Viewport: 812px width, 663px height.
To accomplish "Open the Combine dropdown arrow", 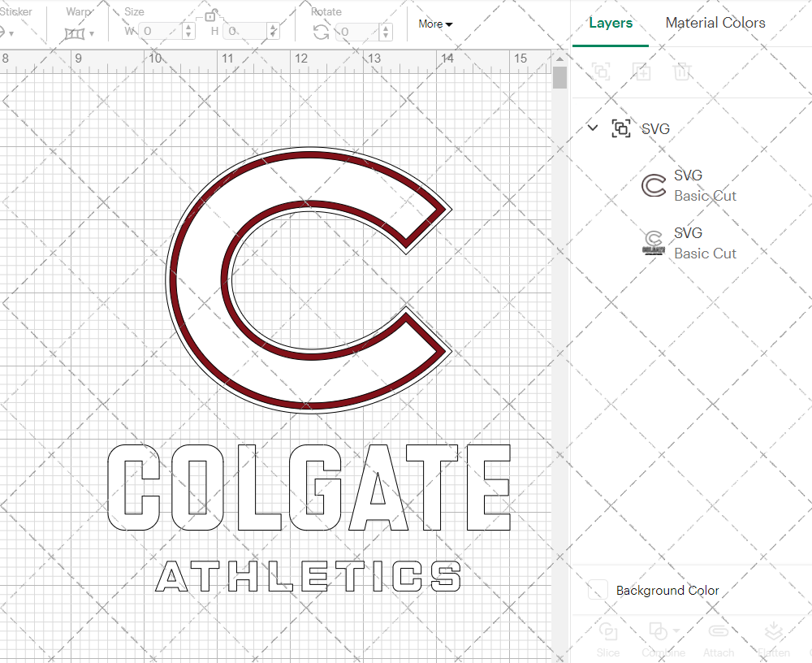I will (x=676, y=631).
